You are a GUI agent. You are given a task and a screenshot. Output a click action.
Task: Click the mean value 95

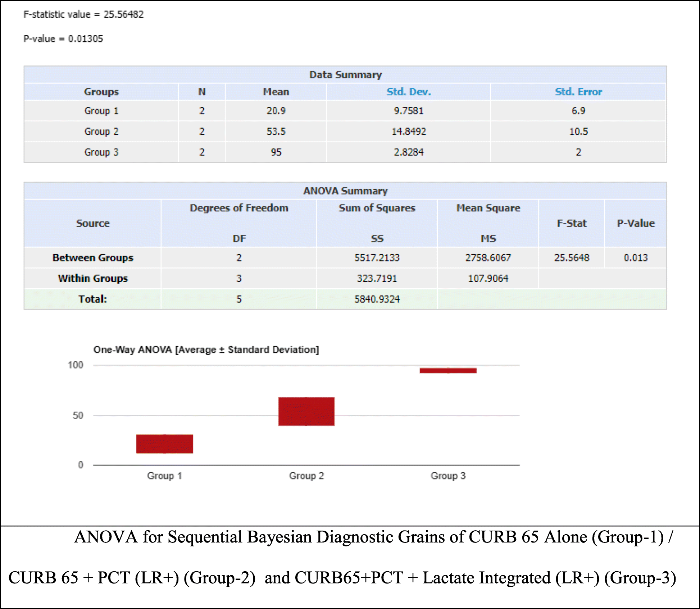(276, 152)
